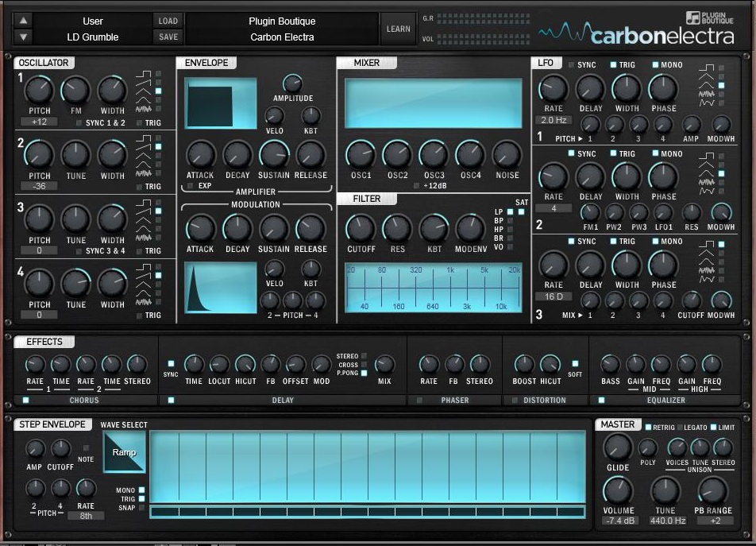Select the LP filter type
The image size is (756, 546).
tap(510, 211)
